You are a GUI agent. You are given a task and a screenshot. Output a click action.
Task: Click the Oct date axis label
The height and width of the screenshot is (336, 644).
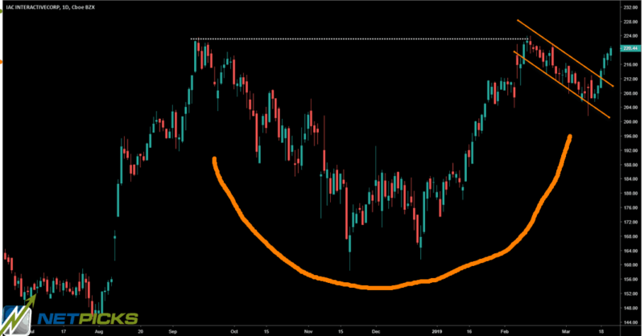[x=234, y=331]
